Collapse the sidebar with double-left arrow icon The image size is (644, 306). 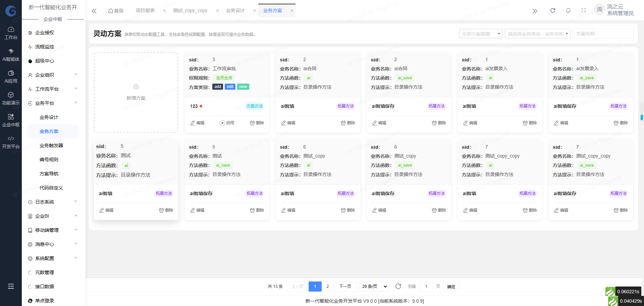(x=94, y=11)
